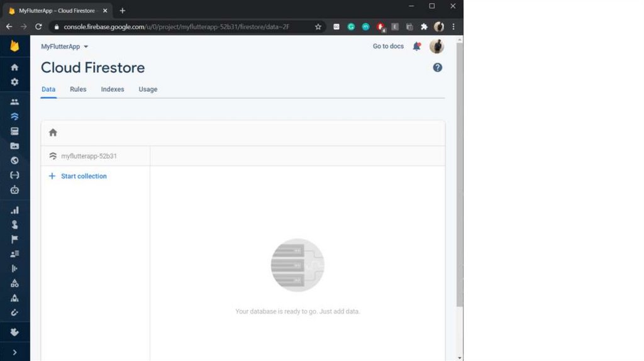Select the MyFlutterApp – Cloud Firestore browser tab

57,11
